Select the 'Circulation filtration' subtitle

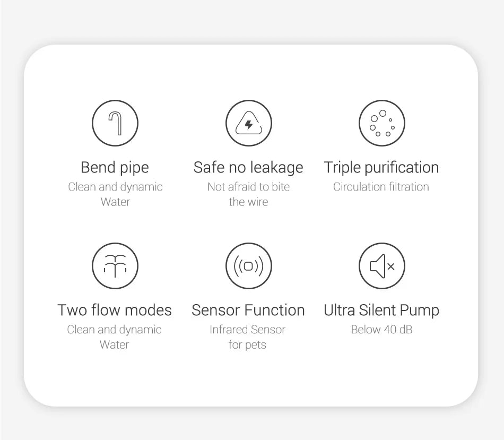(x=381, y=186)
